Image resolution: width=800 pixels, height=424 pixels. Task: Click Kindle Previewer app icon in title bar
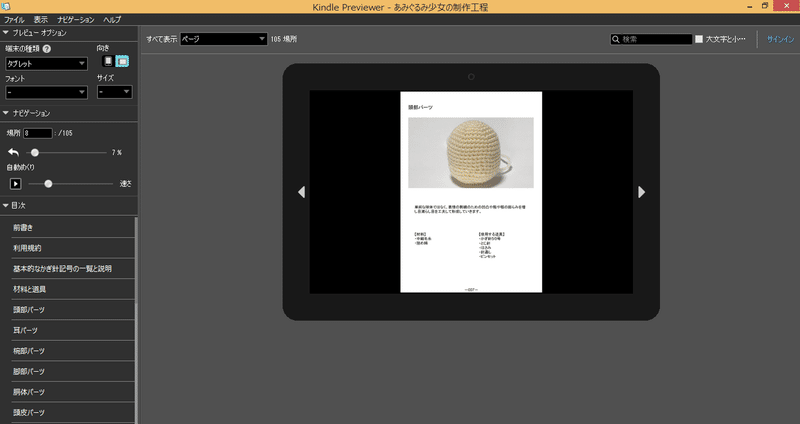[6, 6]
